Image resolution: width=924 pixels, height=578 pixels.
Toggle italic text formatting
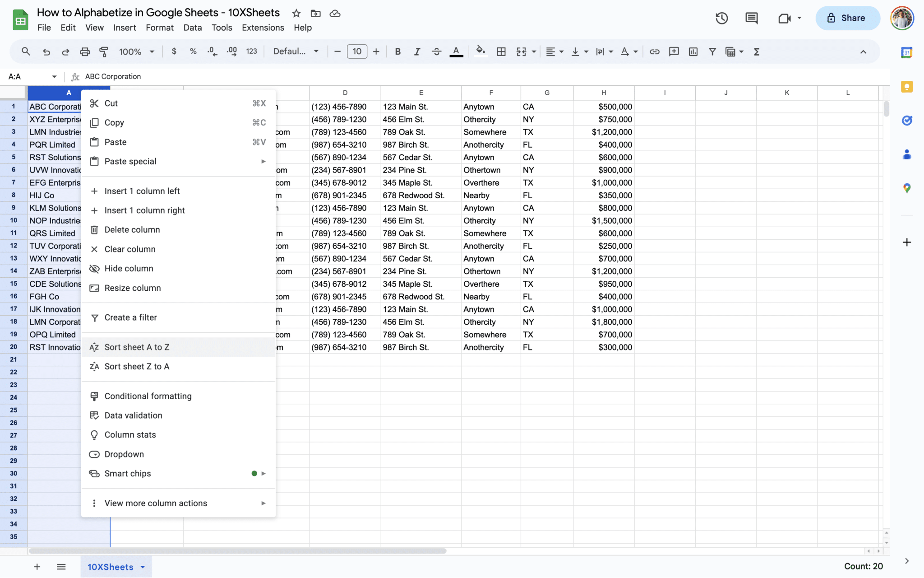417,51
